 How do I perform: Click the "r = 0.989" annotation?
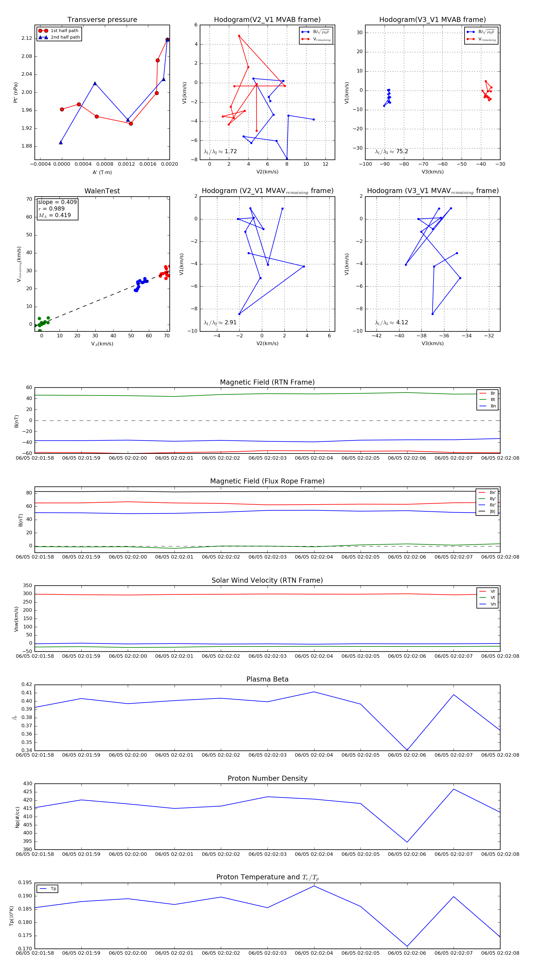click(51, 209)
